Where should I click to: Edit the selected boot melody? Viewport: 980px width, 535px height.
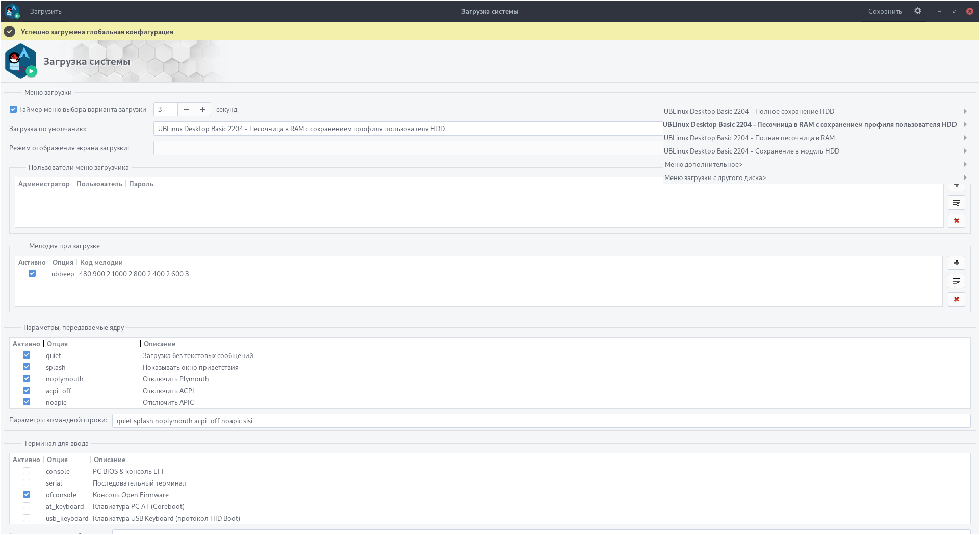(x=957, y=281)
